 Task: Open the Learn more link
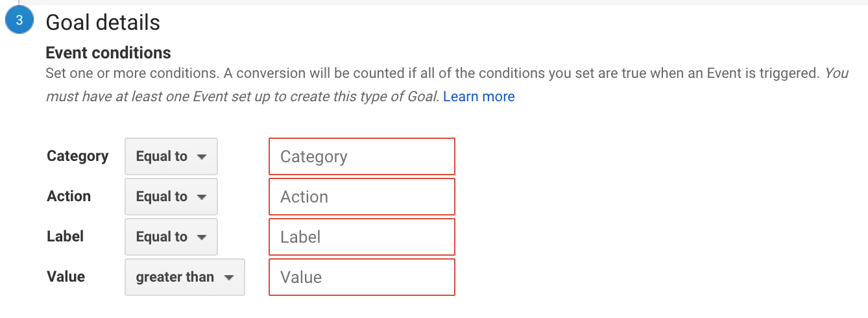(x=479, y=97)
